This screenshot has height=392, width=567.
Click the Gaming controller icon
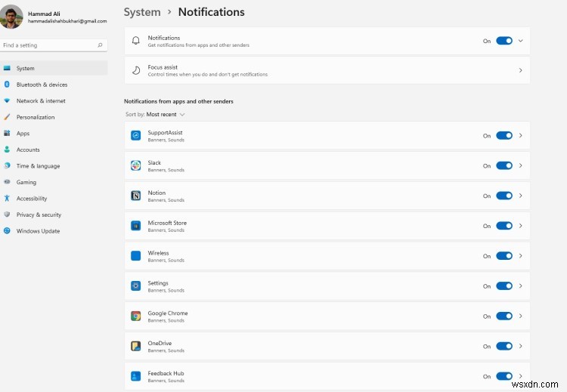click(7, 182)
